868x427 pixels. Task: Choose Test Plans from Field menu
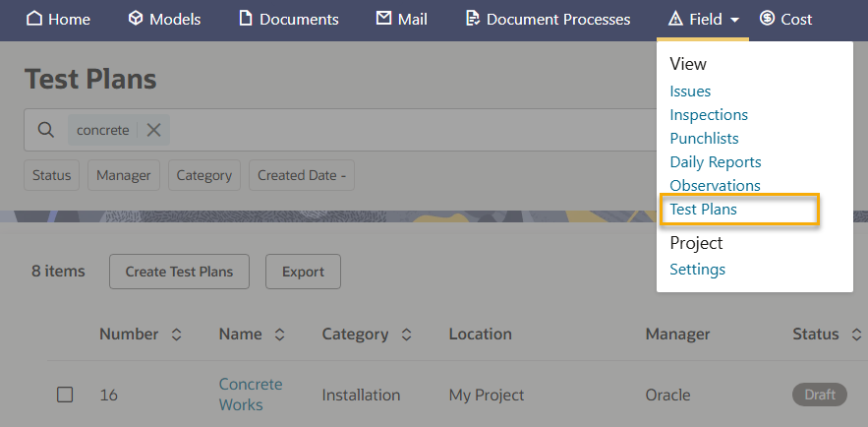[703, 209]
